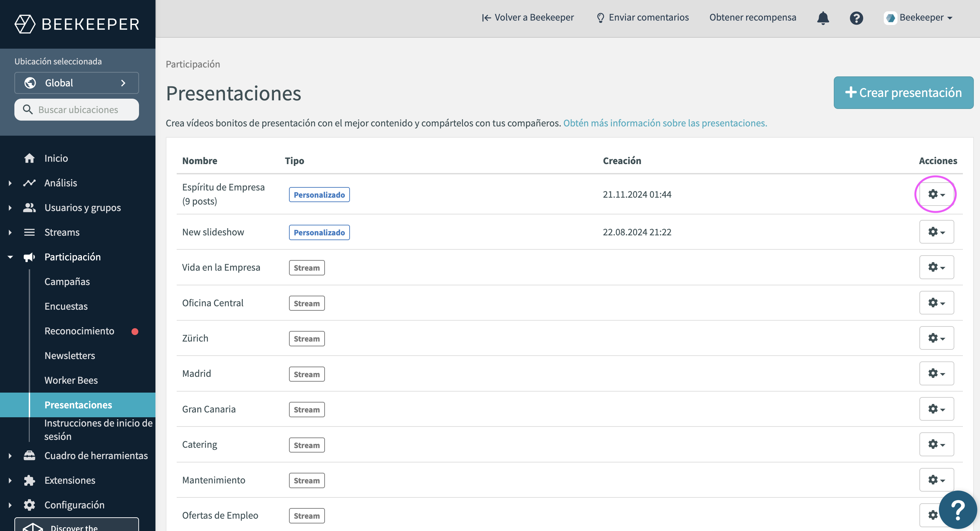Open the help question mark in the top bar

point(856,17)
